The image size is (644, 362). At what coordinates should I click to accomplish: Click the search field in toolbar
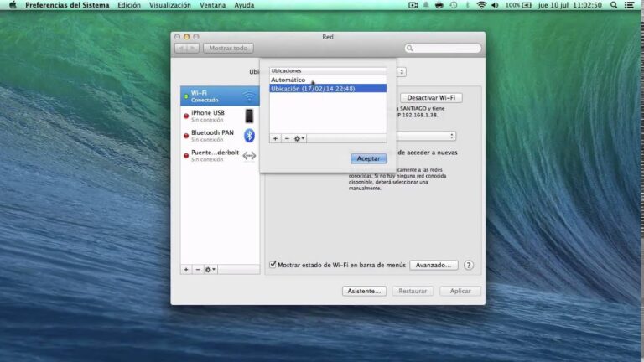point(444,49)
